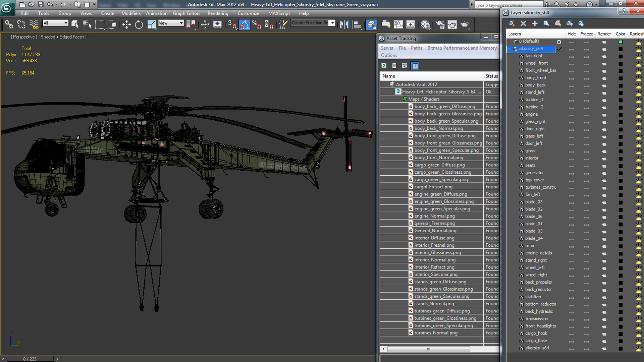Open Paths menu in Asset Tracking

[x=417, y=48]
